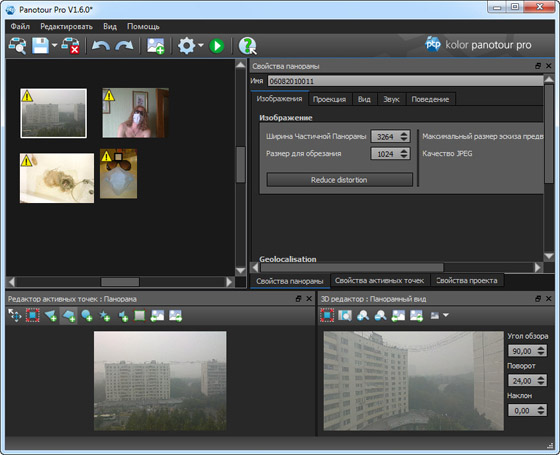Adjust the Поворот 24,00 stepper
This screenshot has height=455, width=560.
541,380
